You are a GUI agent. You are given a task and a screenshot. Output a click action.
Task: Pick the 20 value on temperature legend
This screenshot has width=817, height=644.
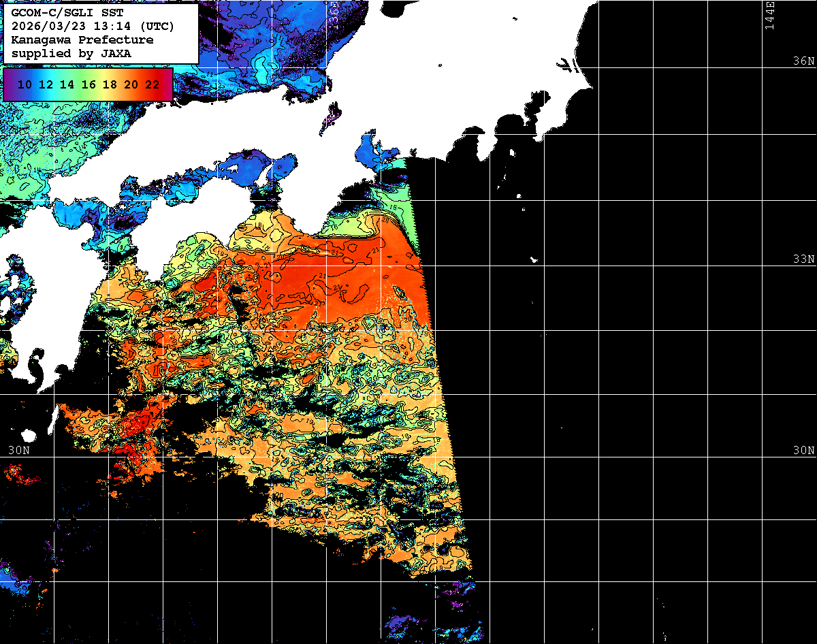point(131,84)
